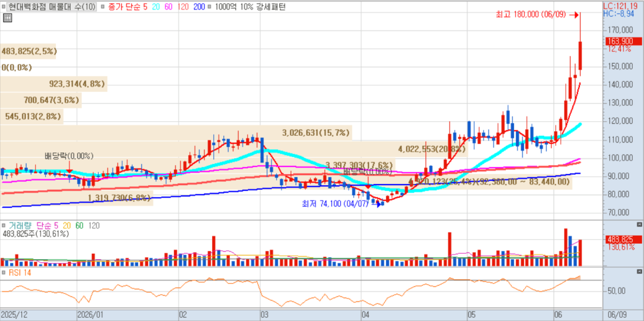644x321 pixels.
Task: Click the 140,000 price axis label
Action: coord(620,85)
